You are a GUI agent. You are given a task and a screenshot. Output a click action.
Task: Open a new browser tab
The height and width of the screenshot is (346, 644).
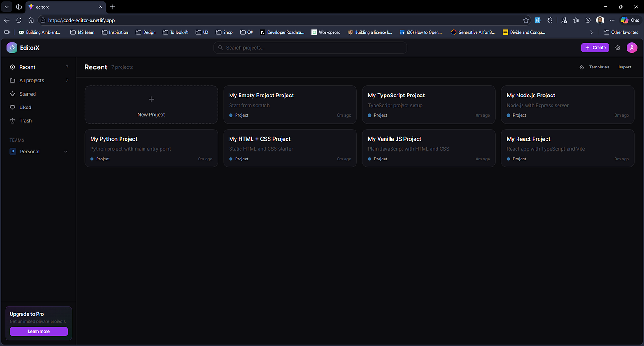pos(113,7)
